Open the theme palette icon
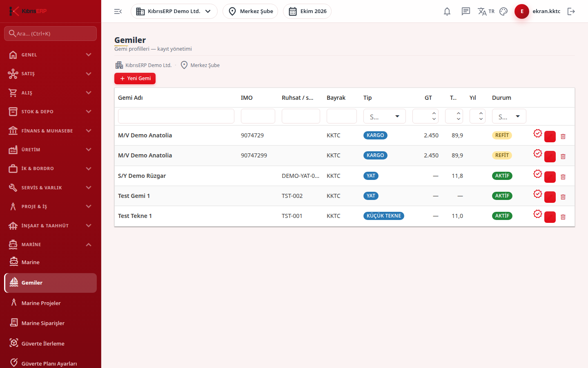This screenshot has height=368, width=588. click(x=503, y=11)
